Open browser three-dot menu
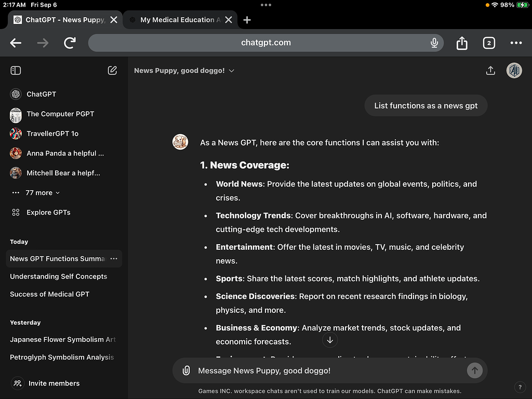The width and height of the screenshot is (532, 399). 516,43
